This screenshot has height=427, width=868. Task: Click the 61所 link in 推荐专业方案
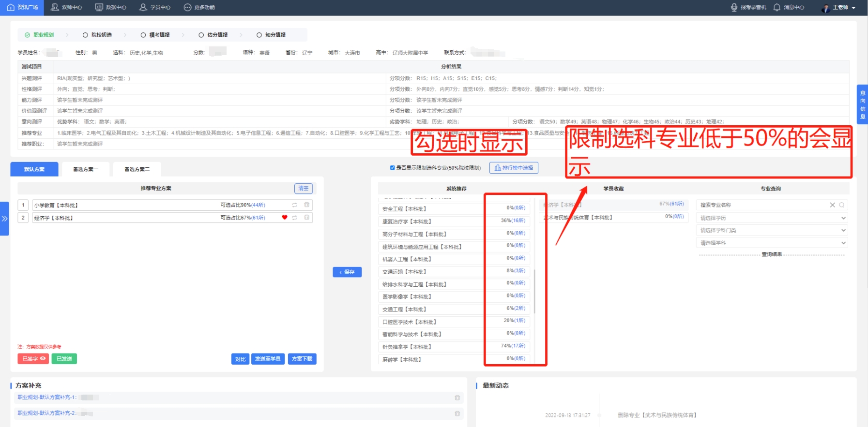pyautogui.click(x=258, y=218)
